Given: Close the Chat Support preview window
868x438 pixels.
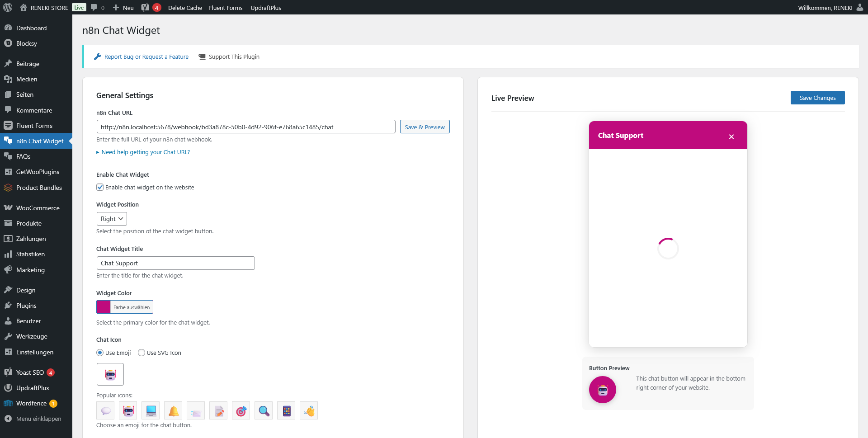Looking at the screenshot, I should tap(731, 137).
